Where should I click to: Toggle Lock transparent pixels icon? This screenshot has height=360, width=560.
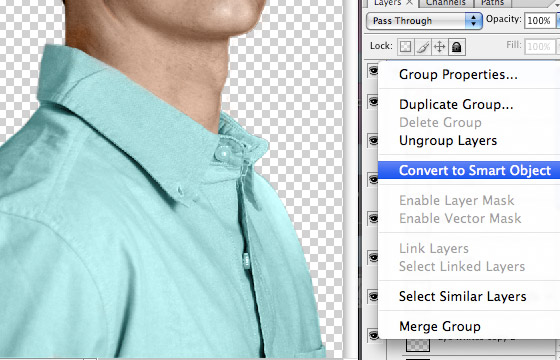tap(405, 47)
